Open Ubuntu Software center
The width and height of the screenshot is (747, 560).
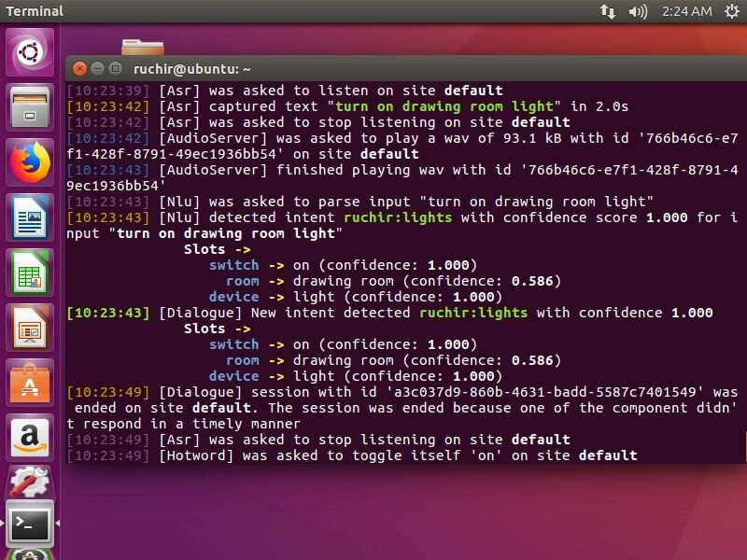(30, 384)
